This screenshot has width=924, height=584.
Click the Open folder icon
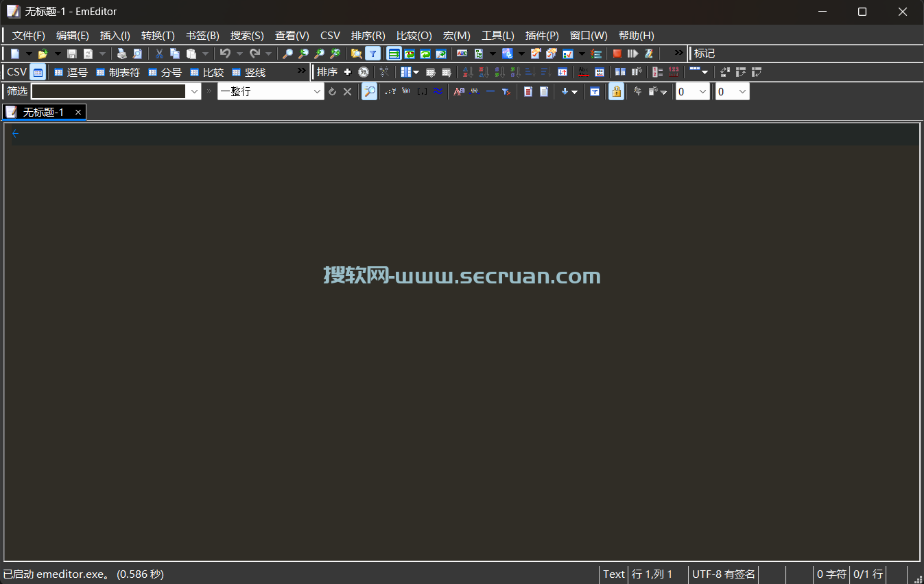[x=43, y=54]
